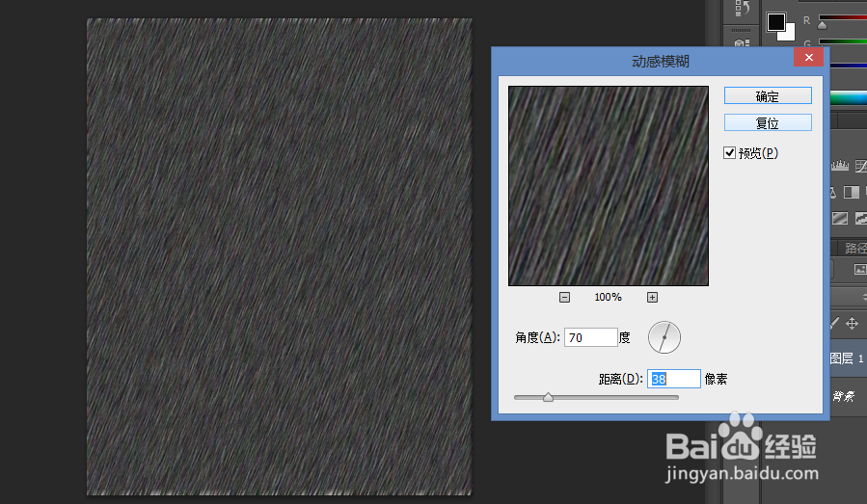This screenshot has width=867, height=504.
Task: Zoom out the filter preview
Action: coord(564,298)
